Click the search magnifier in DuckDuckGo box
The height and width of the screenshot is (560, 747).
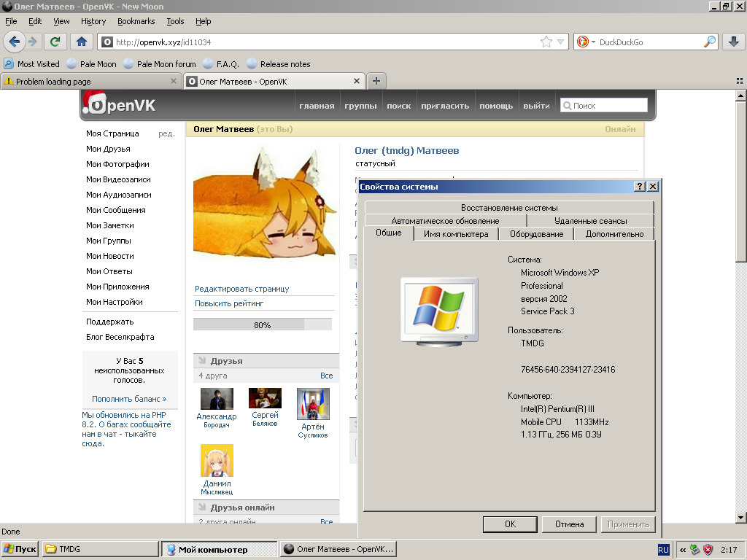pos(709,42)
